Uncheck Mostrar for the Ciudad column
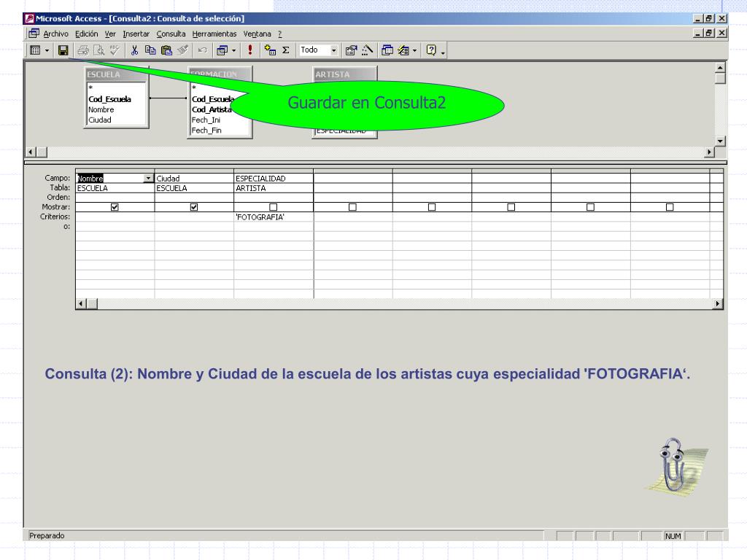This screenshot has width=747, height=560. [194, 207]
